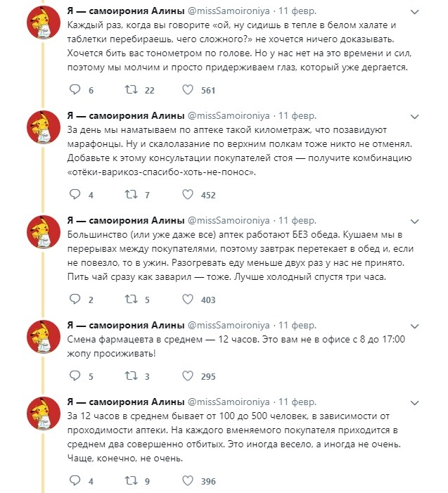This screenshot has height=493, width=448.
Task: Retweet the tweet with 22 retweets
Action: (x=130, y=89)
